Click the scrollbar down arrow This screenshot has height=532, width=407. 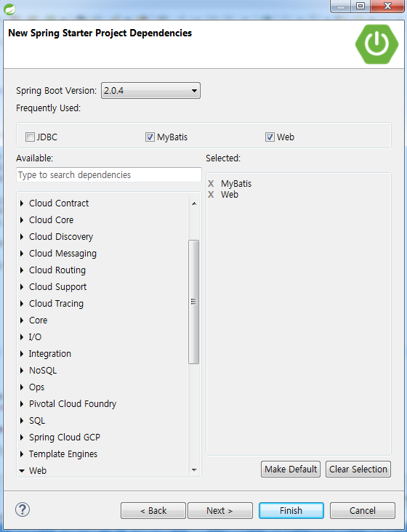[194, 470]
